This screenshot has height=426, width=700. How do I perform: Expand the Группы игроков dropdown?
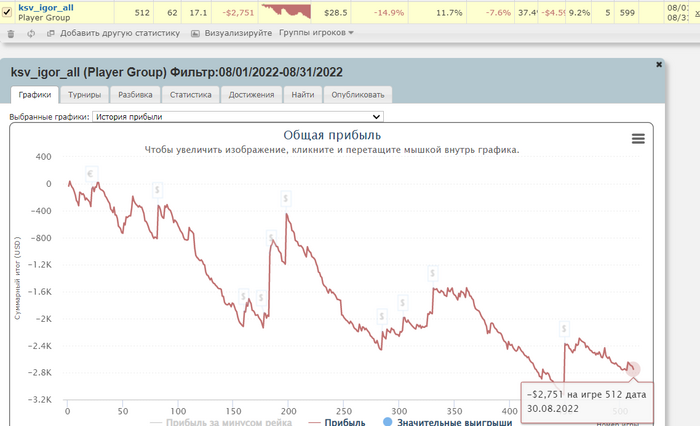click(316, 33)
